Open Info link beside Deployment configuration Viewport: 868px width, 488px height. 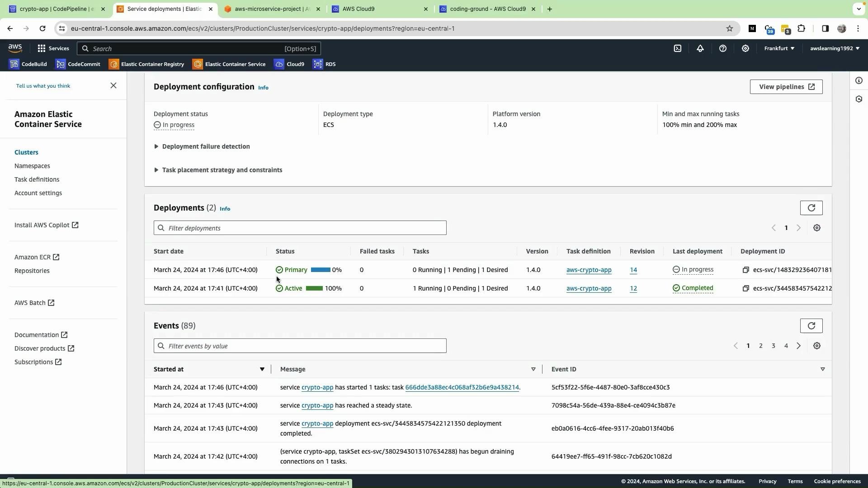(x=263, y=88)
